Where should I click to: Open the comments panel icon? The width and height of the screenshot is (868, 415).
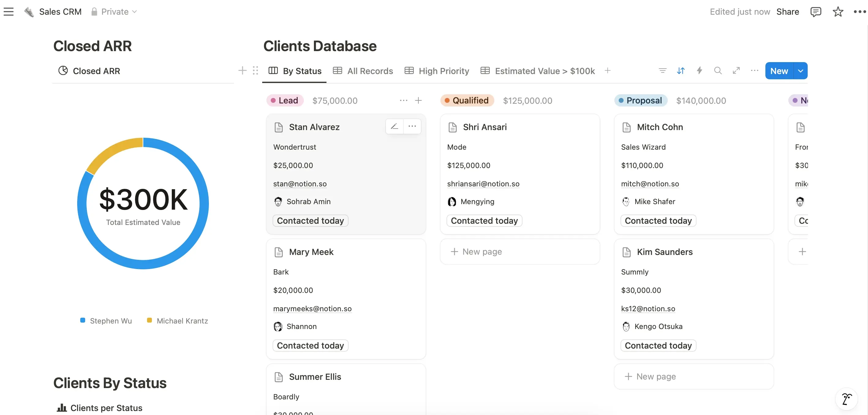click(x=815, y=12)
